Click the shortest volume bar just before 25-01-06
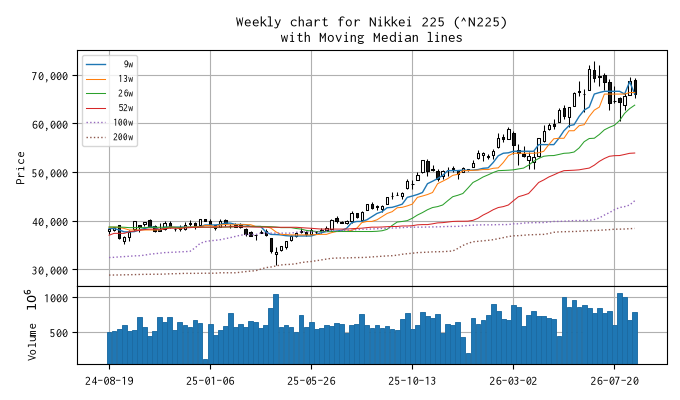 (x=206, y=361)
